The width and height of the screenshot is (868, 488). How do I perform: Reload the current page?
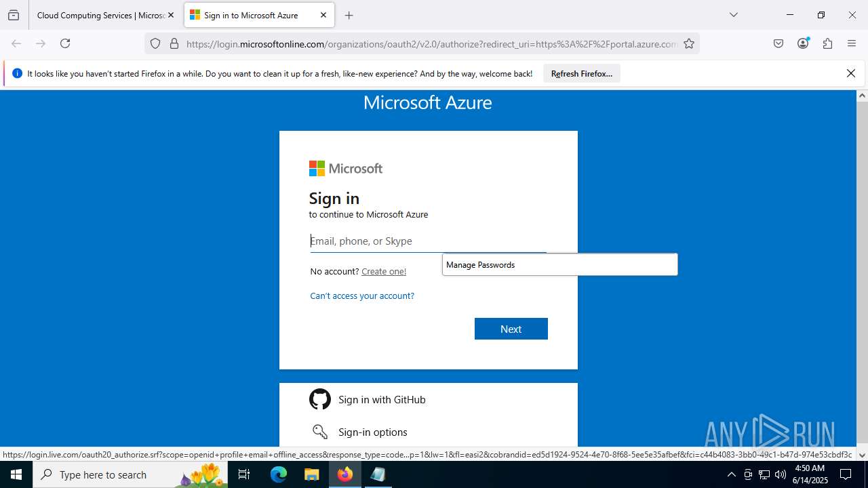point(65,43)
